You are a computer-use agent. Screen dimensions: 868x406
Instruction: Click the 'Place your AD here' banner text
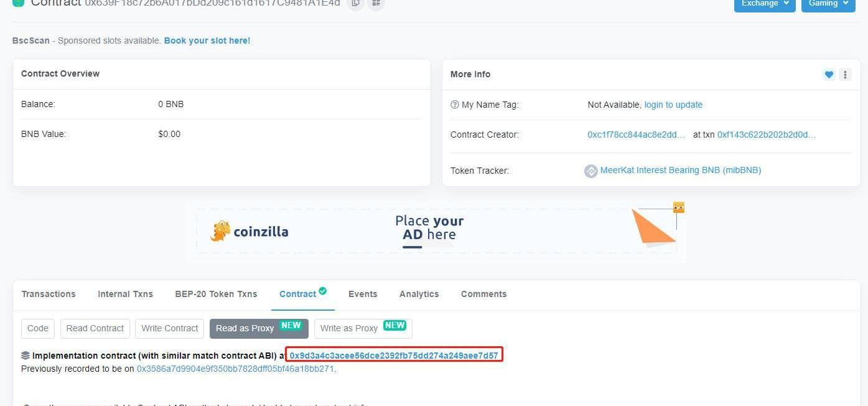tap(429, 228)
